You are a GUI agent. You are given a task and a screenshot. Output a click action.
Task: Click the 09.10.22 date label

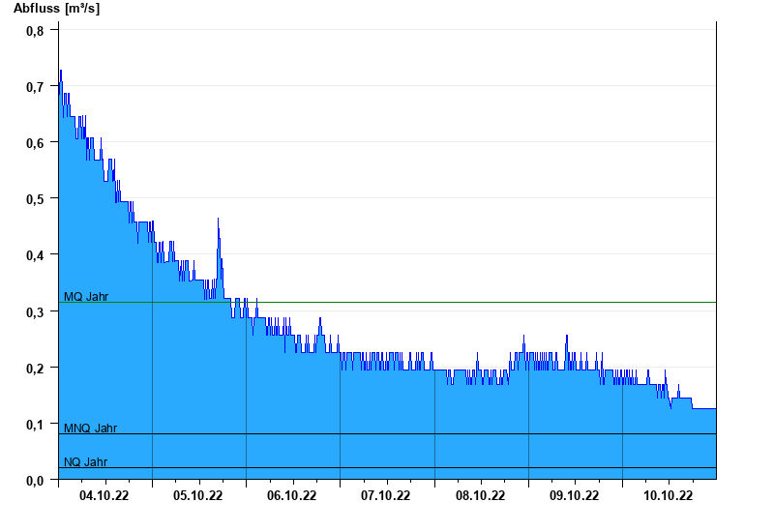(x=574, y=495)
